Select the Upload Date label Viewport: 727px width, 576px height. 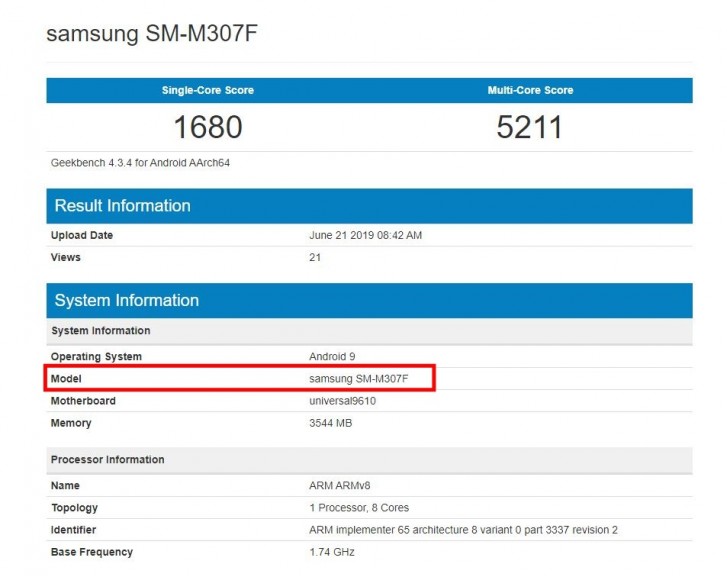82,236
